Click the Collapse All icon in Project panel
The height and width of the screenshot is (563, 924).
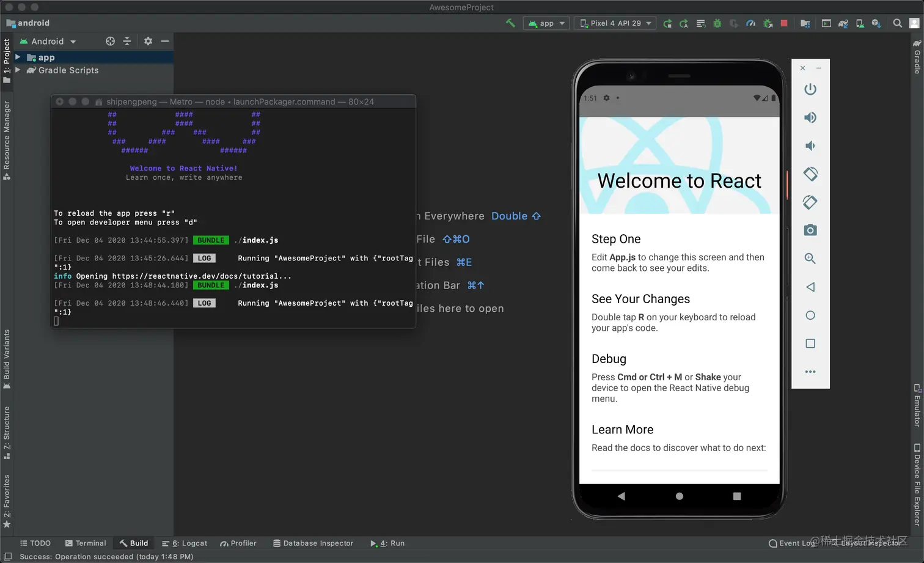pos(127,41)
